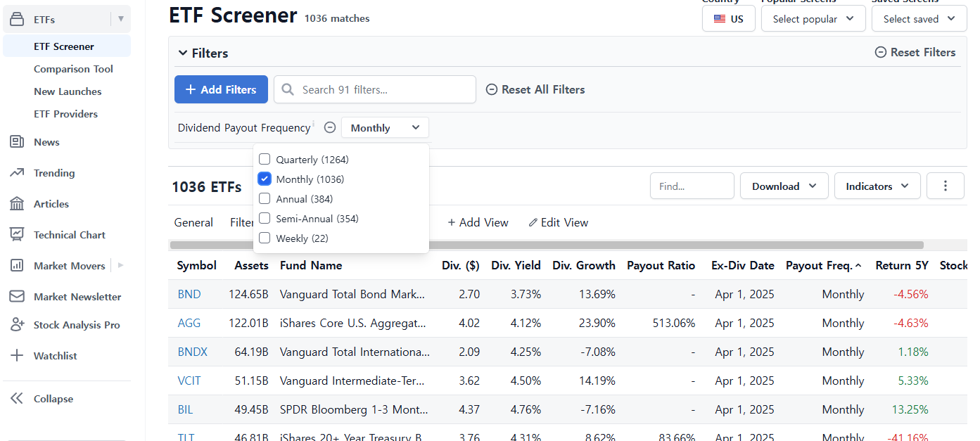This screenshot has height=441, width=980.
Task: Switch to the General view tab
Action: point(193,222)
